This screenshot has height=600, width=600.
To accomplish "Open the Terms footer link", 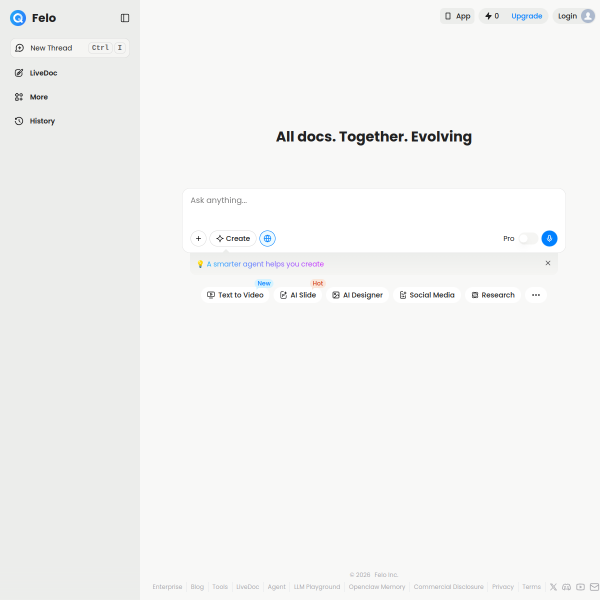I will 532,587.
